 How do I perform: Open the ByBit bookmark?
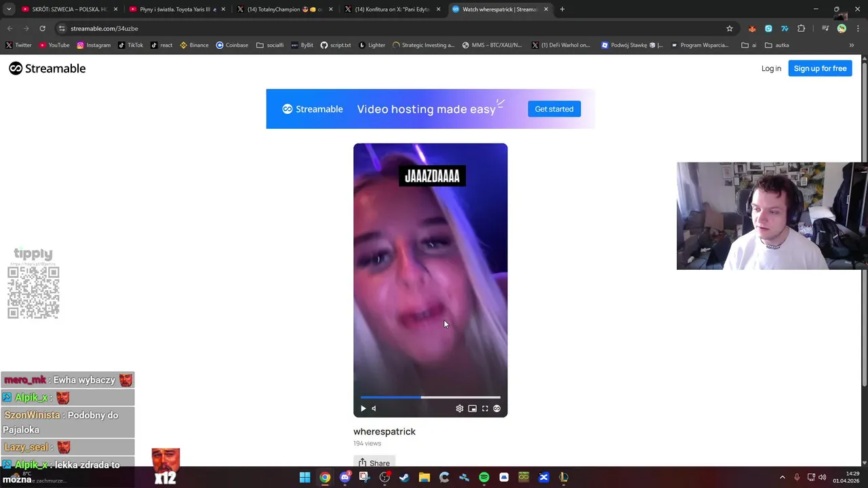pos(302,45)
